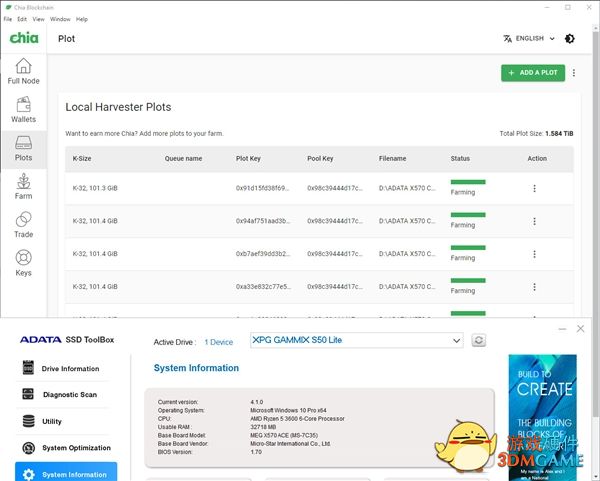The image size is (600, 481).
Task: Open the XPG GAMMIX S50 Lite drive dropdown
Action: click(357, 340)
